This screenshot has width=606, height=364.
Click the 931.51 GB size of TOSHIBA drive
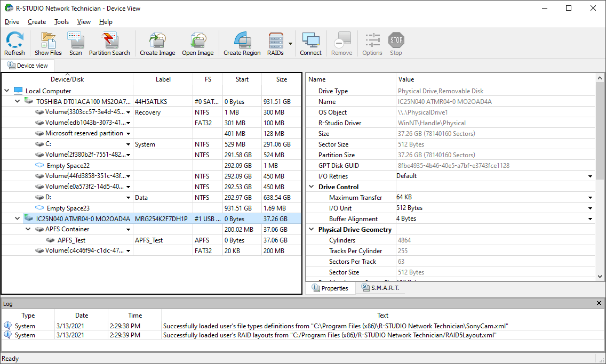[x=277, y=101]
